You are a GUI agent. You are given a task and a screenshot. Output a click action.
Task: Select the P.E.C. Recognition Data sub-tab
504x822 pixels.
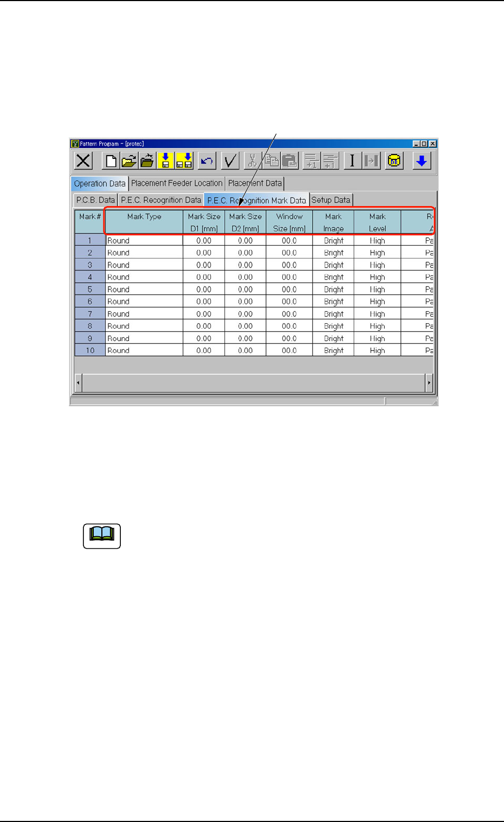click(x=161, y=200)
